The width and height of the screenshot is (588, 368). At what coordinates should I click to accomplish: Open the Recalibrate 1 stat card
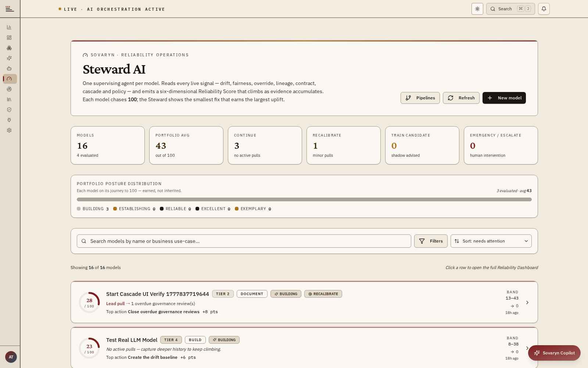344,145
